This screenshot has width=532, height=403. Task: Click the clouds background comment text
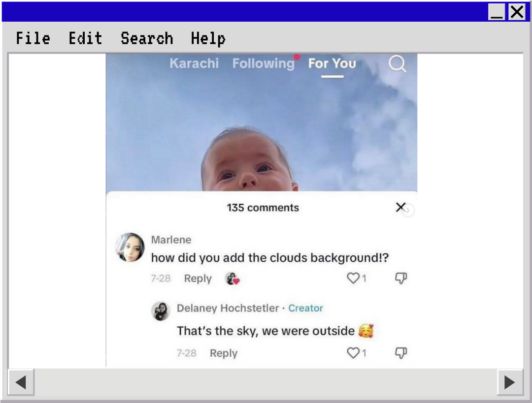270,258
